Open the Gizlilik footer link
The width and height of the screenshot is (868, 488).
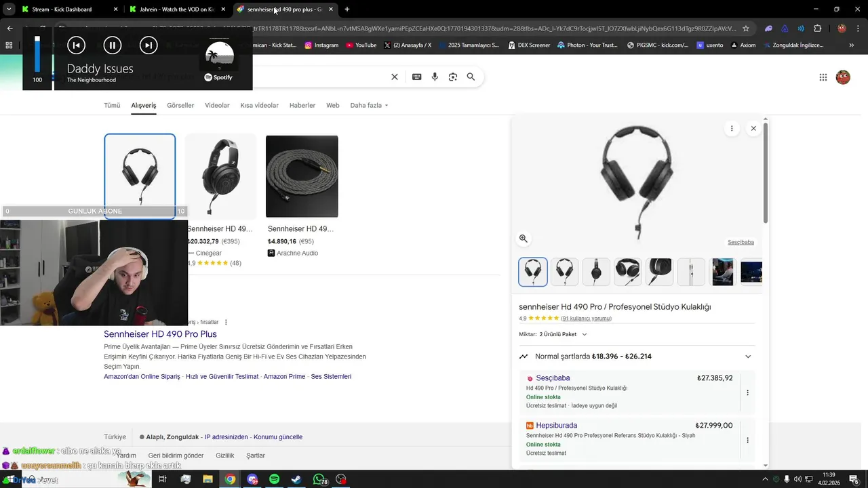coord(224,456)
